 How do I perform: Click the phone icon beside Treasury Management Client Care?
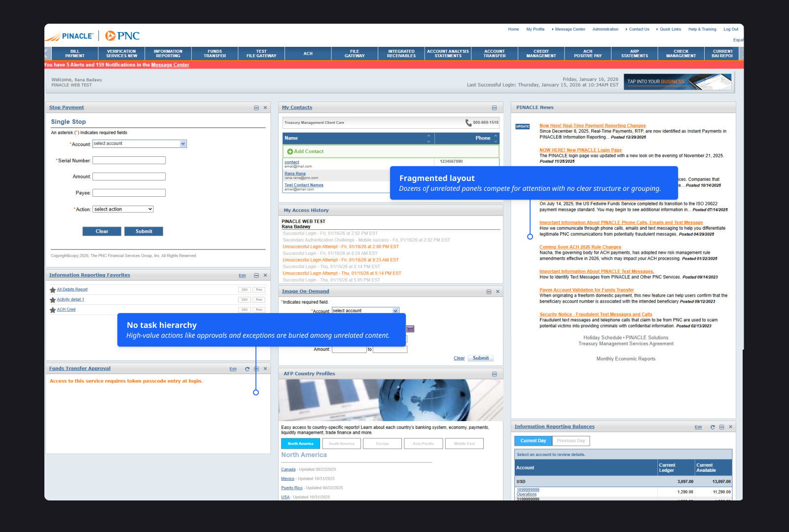(468, 122)
